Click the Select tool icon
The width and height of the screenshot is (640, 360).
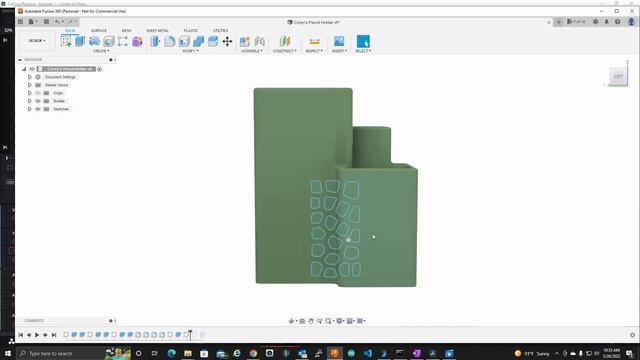click(x=363, y=41)
